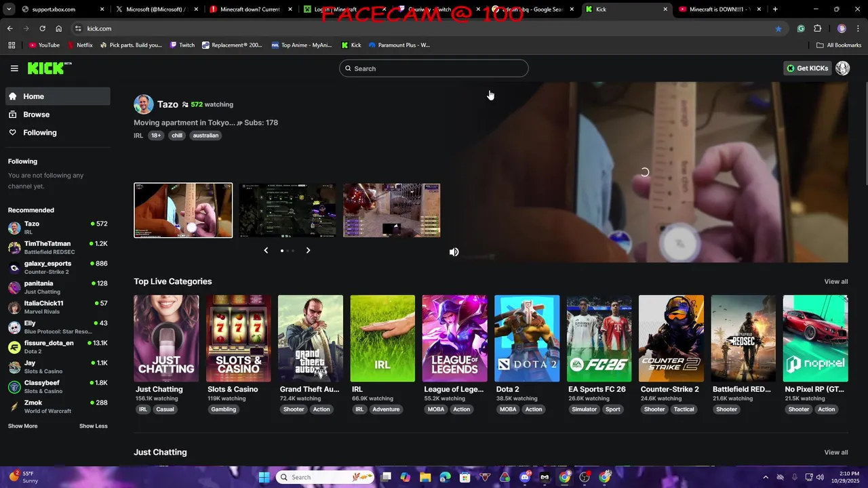The image size is (868, 488).
Task: Open the volume control in system tray
Action: [x=821, y=477]
